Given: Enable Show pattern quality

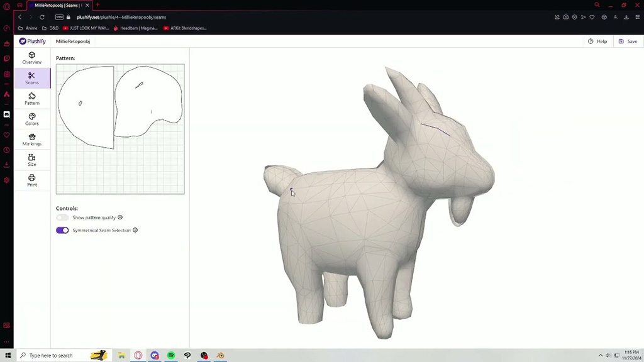Looking at the screenshot, I should coord(62,217).
